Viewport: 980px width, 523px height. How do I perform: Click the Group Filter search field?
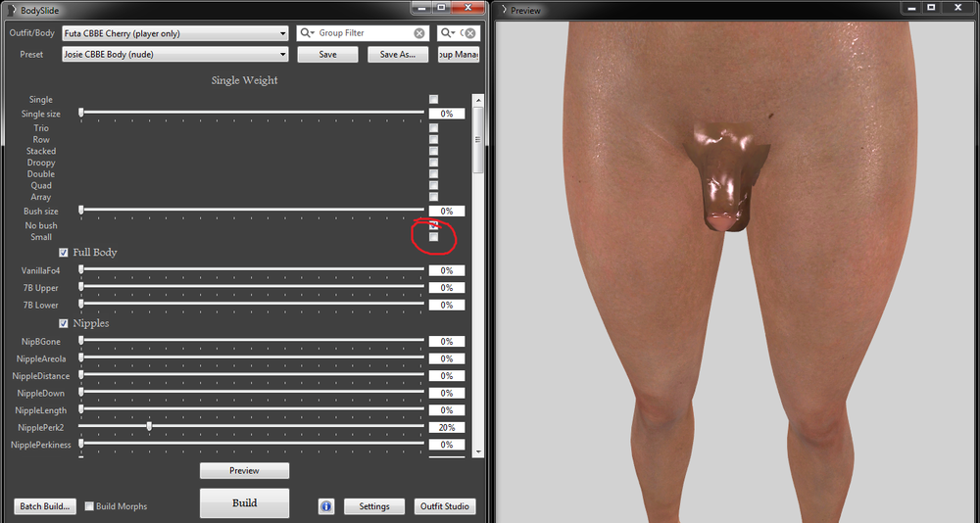point(365,33)
